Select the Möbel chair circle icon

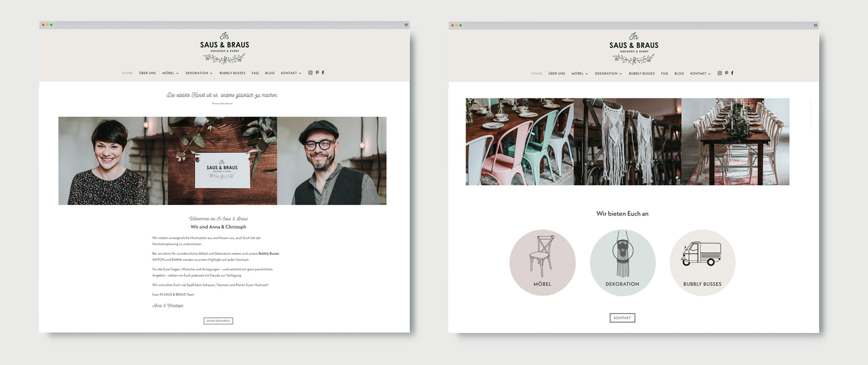[x=542, y=263]
